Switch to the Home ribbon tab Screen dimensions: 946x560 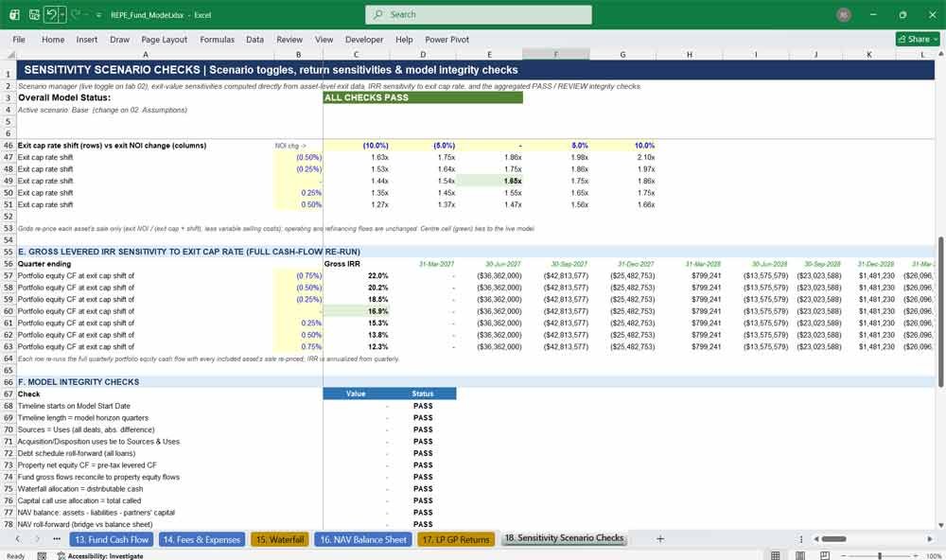pyautogui.click(x=52, y=39)
